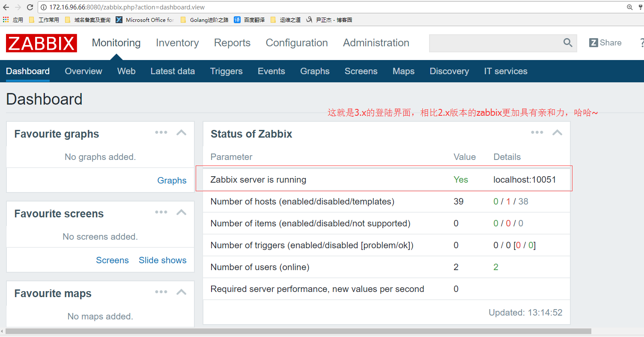Open the 运维之道 bookmark folder
This screenshot has width=644, height=337.
point(285,20)
